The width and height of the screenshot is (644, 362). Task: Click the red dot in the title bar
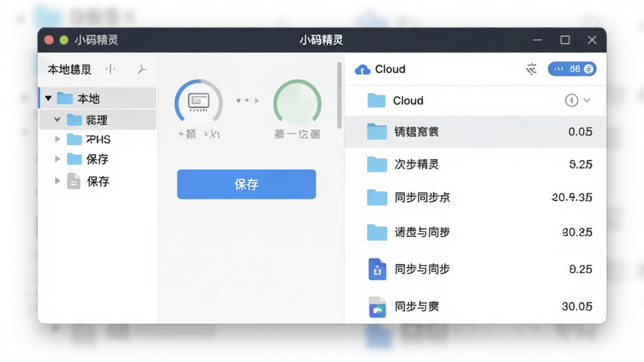click(x=49, y=40)
